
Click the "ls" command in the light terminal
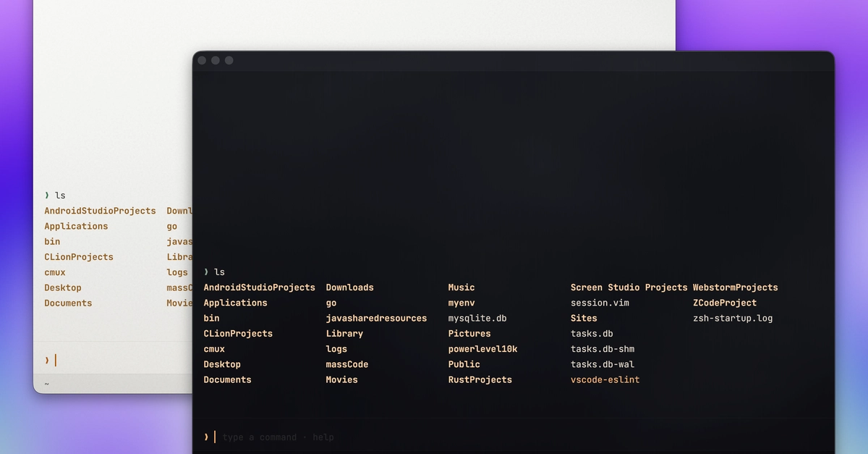pyautogui.click(x=60, y=196)
